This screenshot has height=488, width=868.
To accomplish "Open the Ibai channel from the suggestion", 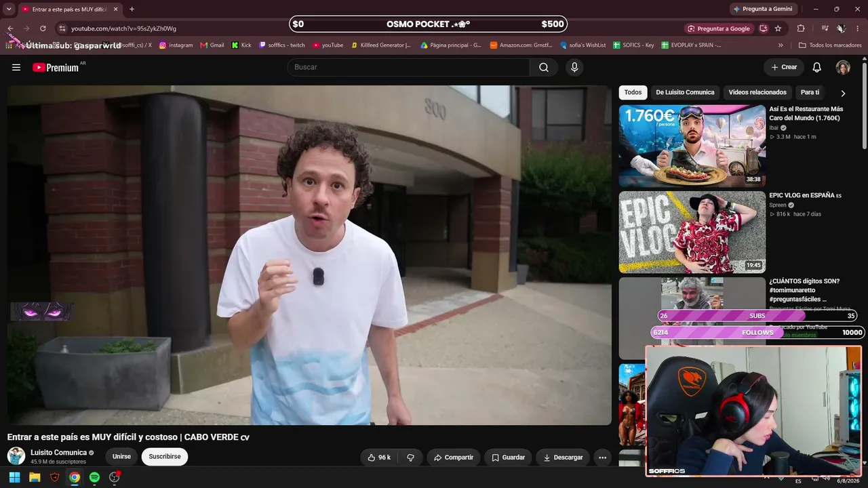I will (x=774, y=127).
